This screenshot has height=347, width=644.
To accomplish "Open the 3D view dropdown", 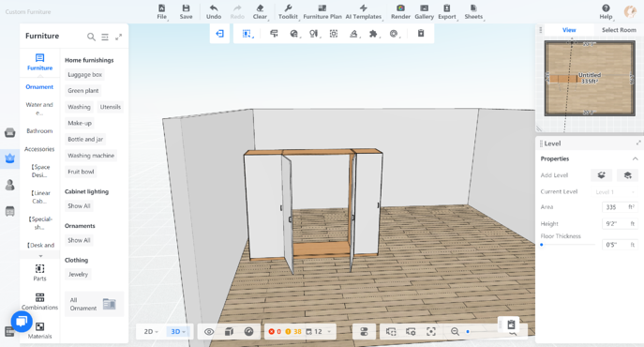I will tap(178, 331).
